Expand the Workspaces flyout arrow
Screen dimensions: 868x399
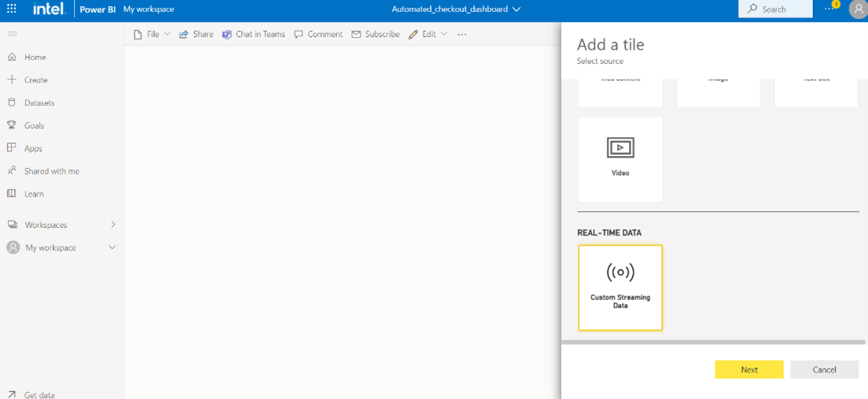113,225
